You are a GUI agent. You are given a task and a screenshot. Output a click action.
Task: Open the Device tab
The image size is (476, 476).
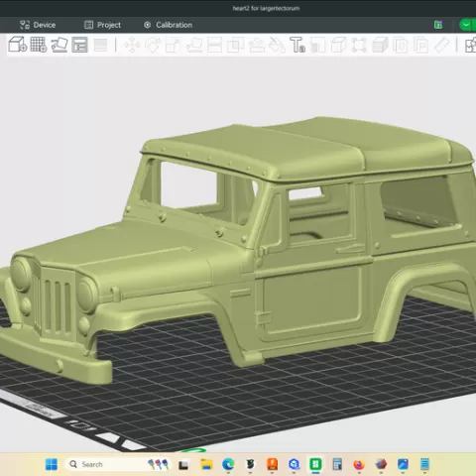click(38, 25)
